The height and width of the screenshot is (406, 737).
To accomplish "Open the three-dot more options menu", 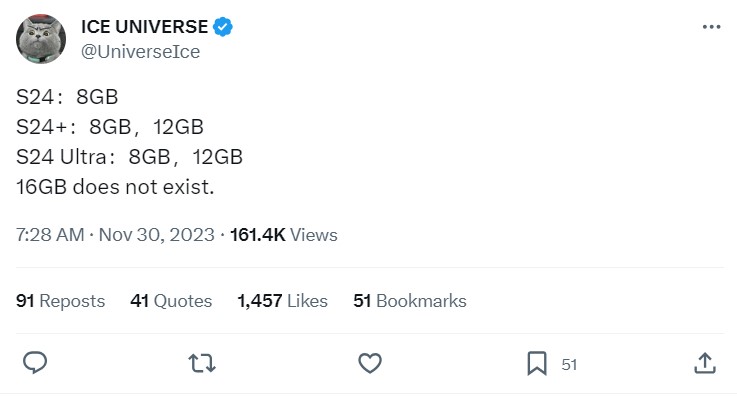I will 711,27.
